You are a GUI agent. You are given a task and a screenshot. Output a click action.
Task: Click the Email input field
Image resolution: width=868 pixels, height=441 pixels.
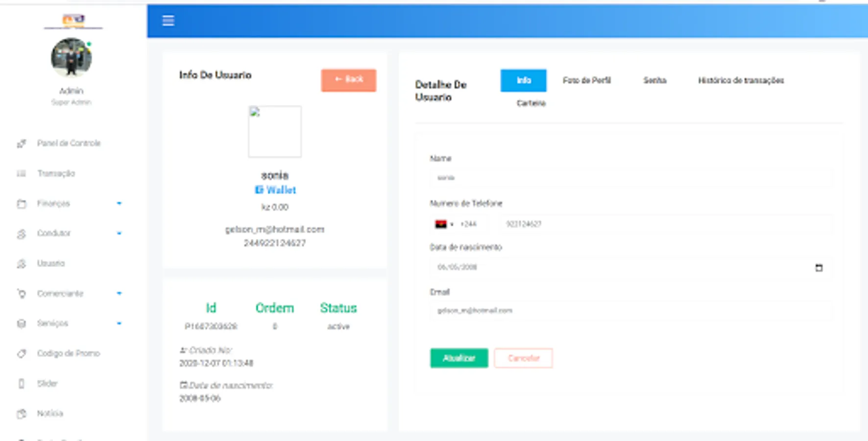tap(631, 311)
